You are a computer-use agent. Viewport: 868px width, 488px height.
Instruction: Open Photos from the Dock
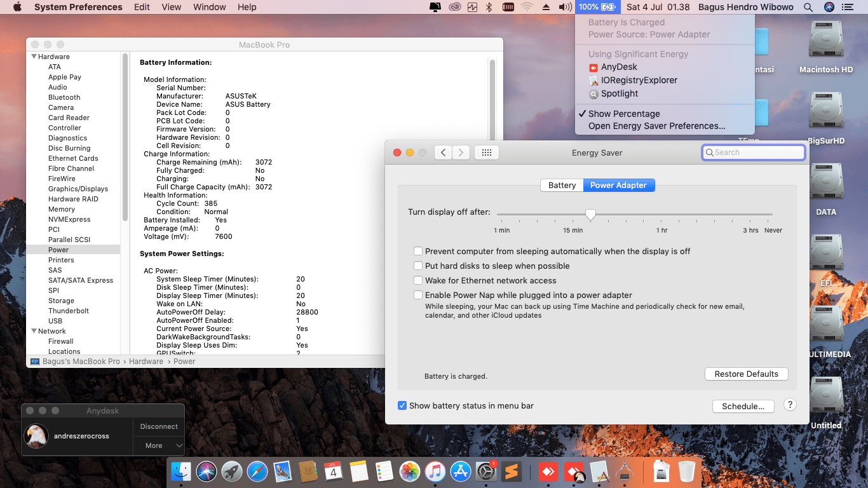(x=410, y=471)
